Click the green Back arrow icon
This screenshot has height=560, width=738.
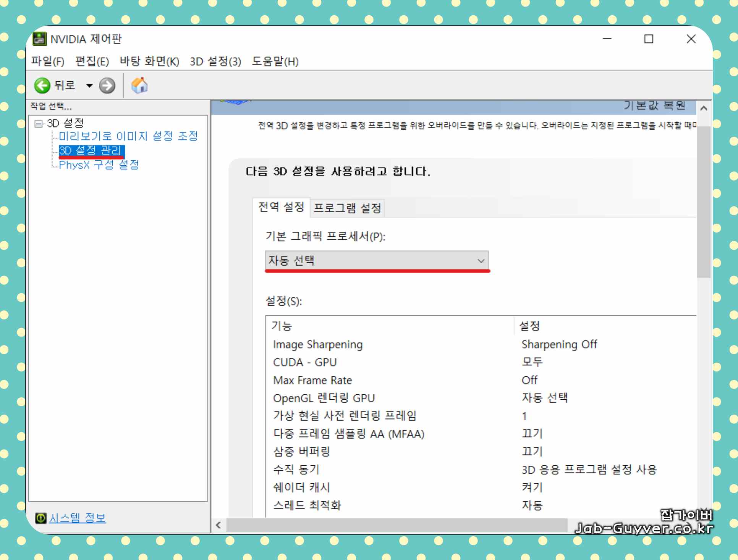pos(42,86)
